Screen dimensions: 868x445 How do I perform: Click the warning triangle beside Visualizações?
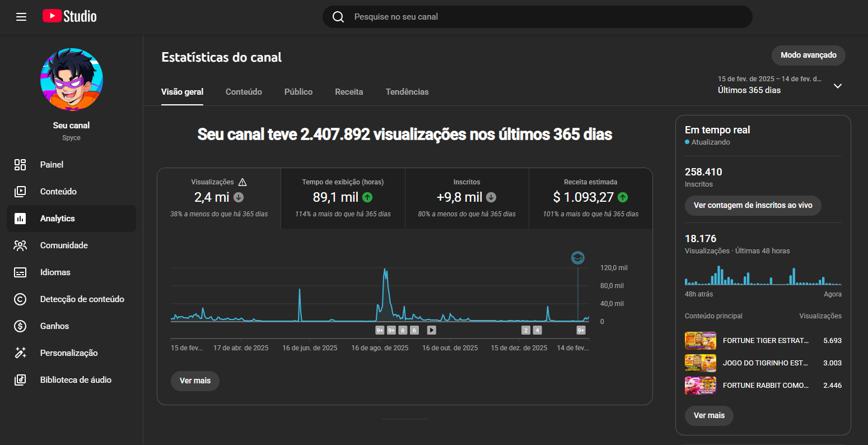(x=242, y=182)
